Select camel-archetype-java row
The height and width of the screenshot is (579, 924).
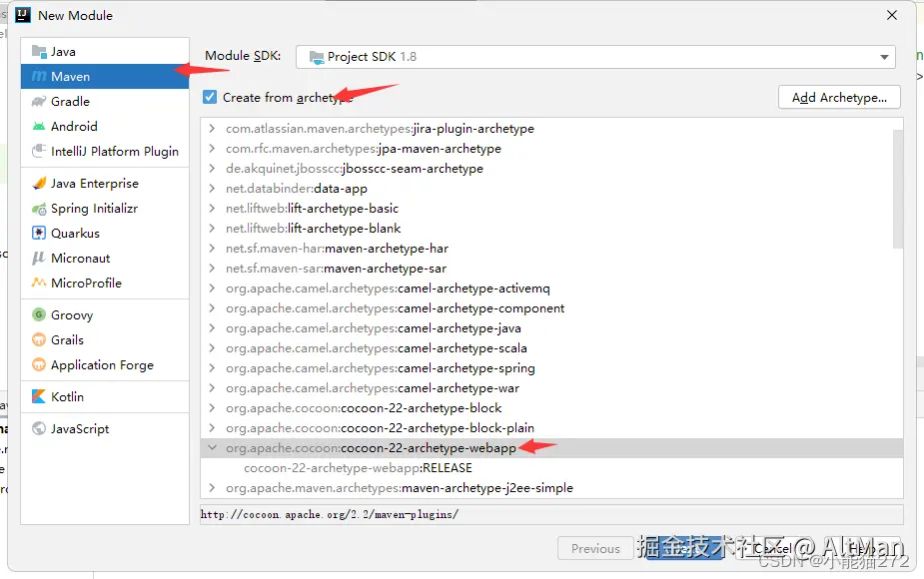(551, 328)
